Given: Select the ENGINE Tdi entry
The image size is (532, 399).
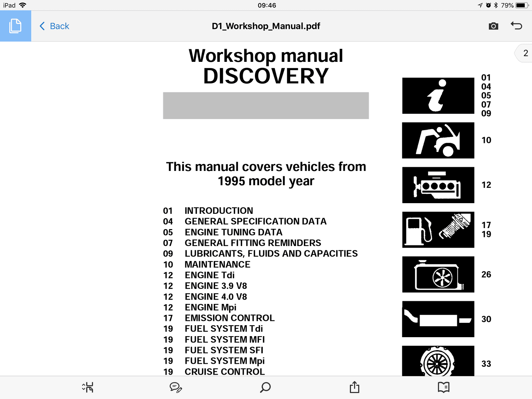Looking at the screenshot, I should click(x=209, y=275).
